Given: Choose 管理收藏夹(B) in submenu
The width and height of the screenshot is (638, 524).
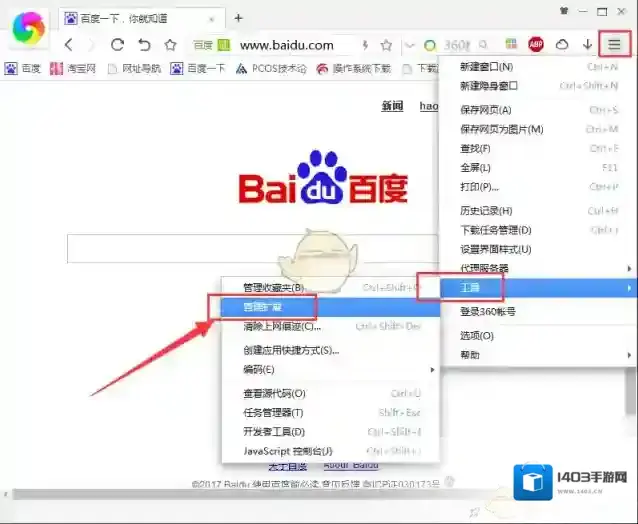Looking at the screenshot, I should [330, 288].
